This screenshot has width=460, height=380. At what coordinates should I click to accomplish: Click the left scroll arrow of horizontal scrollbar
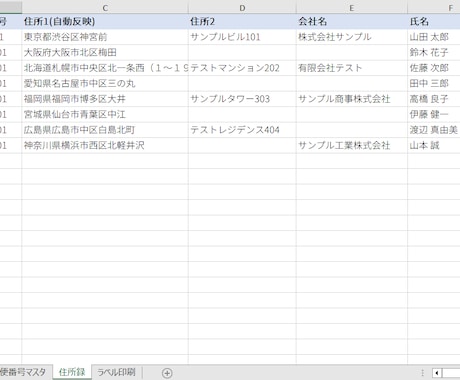coord(437,373)
